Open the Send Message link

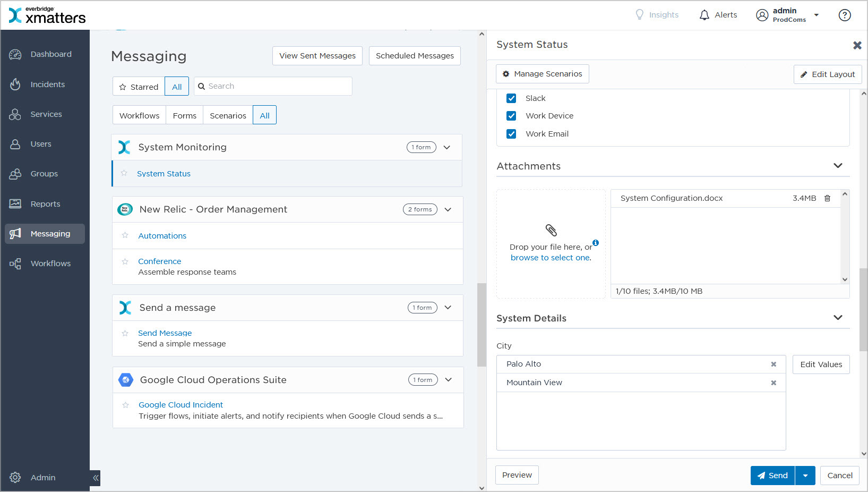(165, 333)
